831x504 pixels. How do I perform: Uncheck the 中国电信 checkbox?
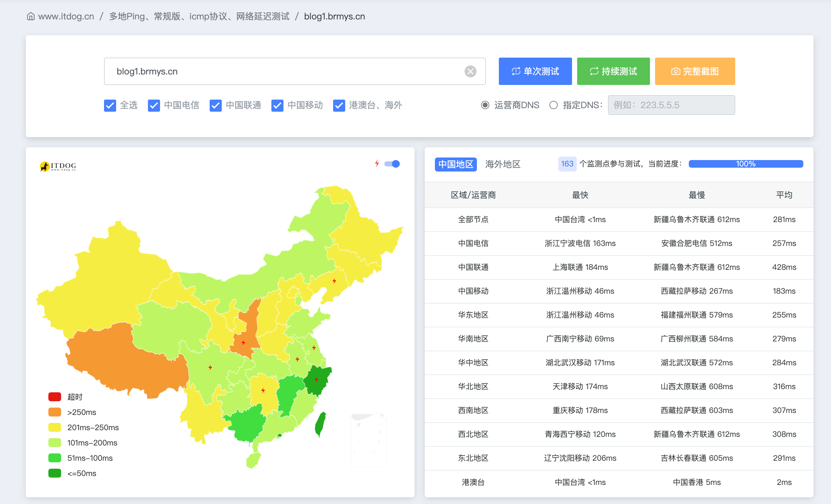tap(154, 105)
